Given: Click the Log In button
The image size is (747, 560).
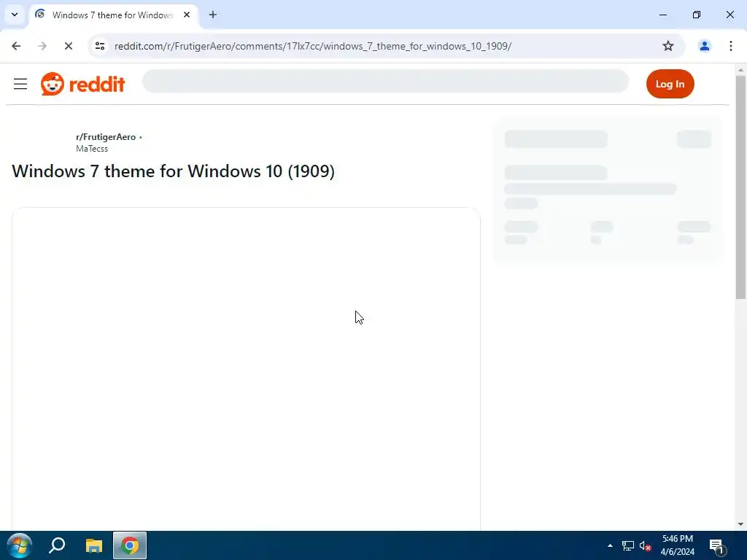Looking at the screenshot, I should click(x=670, y=84).
